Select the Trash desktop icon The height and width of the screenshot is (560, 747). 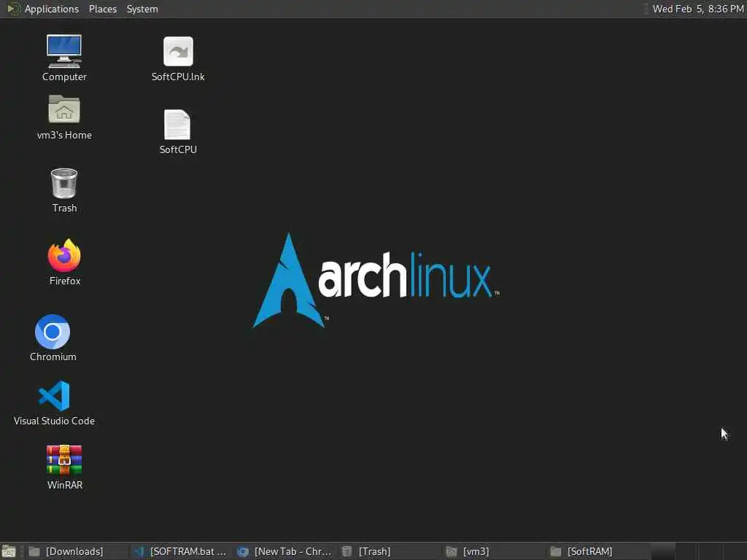64,190
